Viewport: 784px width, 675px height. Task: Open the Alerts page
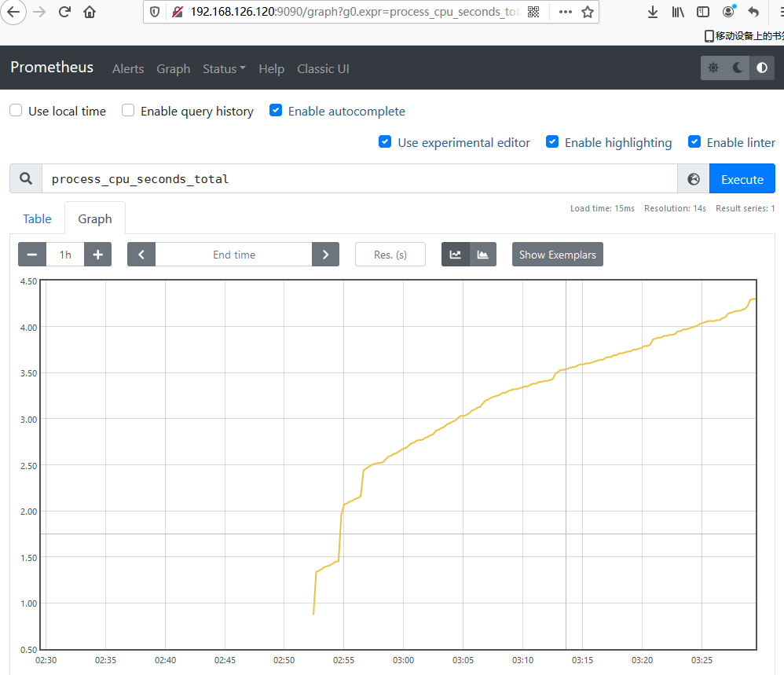pyautogui.click(x=128, y=69)
